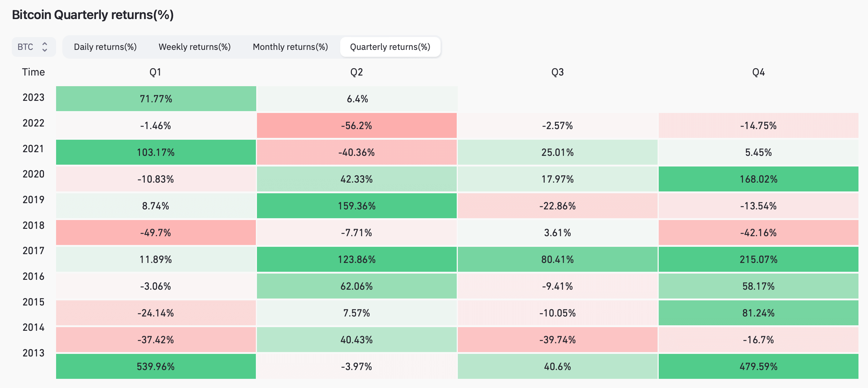Click the 2017 Q4 cell showing 215.07%
The image size is (868, 388).
click(x=758, y=259)
